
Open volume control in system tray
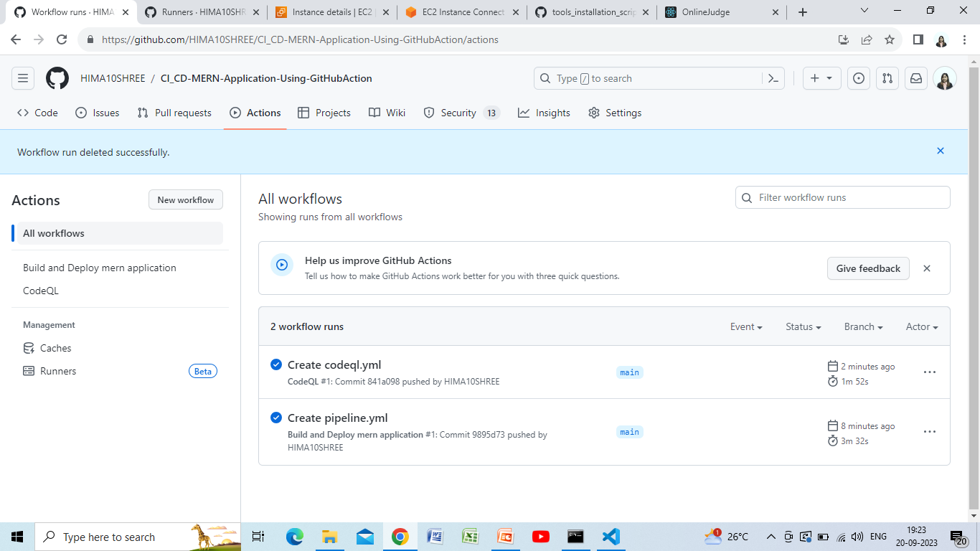[x=857, y=537]
